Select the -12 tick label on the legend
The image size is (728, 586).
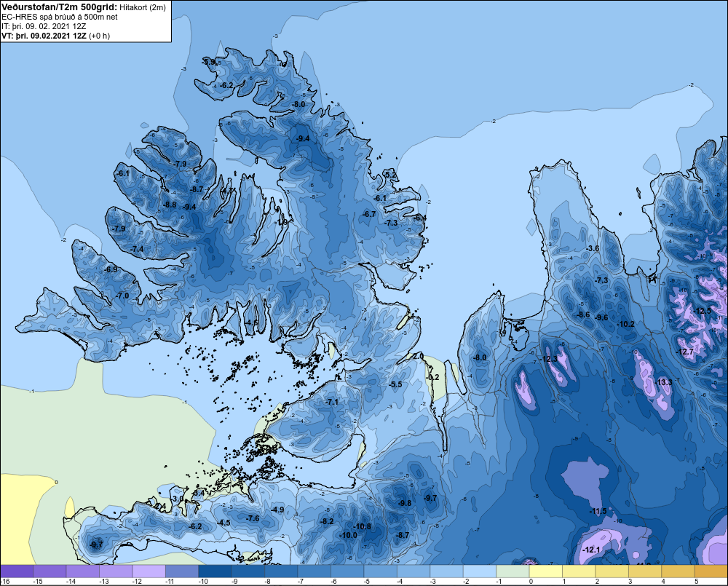(x=137, y=582)
